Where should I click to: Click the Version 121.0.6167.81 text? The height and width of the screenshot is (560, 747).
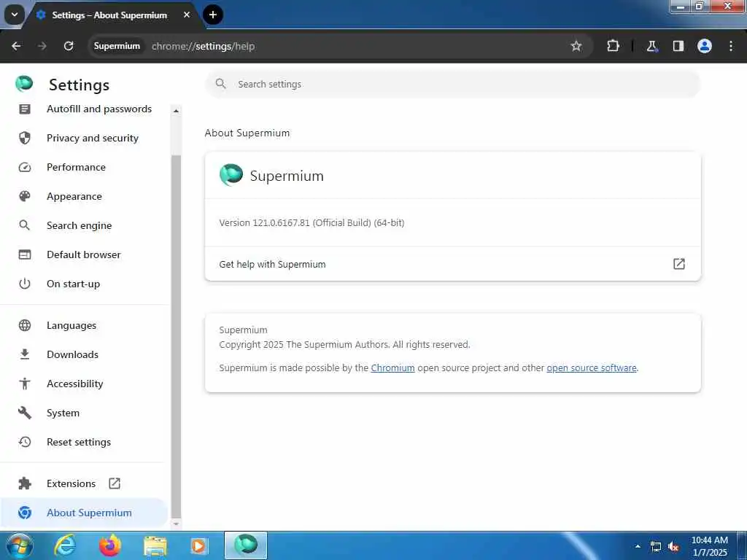click(311, 222)
